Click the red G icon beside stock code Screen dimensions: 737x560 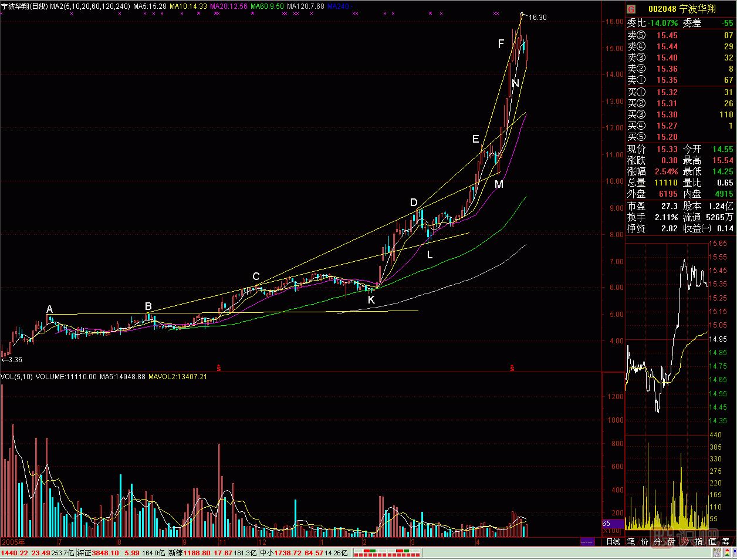coord(631,9)
